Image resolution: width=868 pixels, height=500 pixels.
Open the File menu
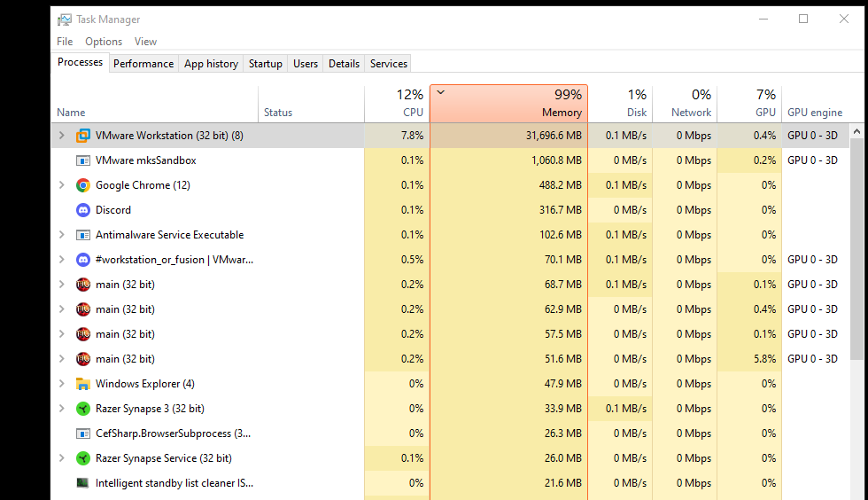65,42
